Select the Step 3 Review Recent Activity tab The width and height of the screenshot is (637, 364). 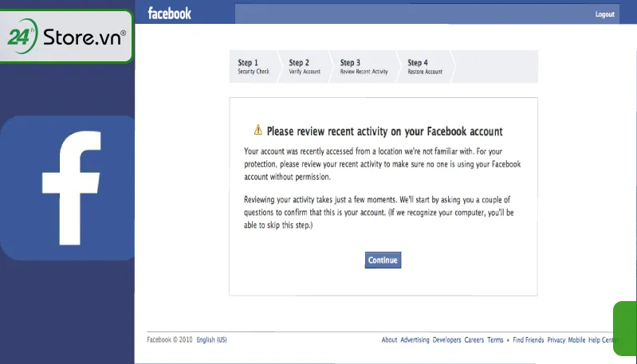[364, 67]
